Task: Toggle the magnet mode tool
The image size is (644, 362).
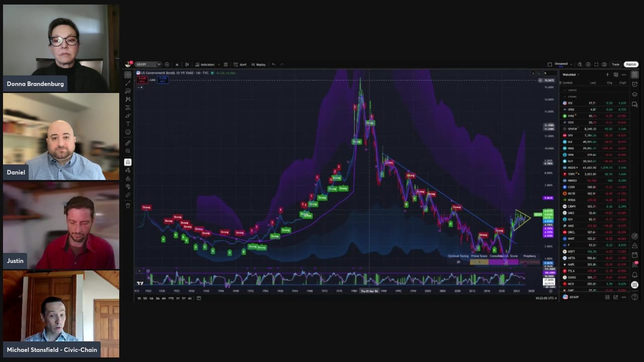Action: [x=128, y=162]
